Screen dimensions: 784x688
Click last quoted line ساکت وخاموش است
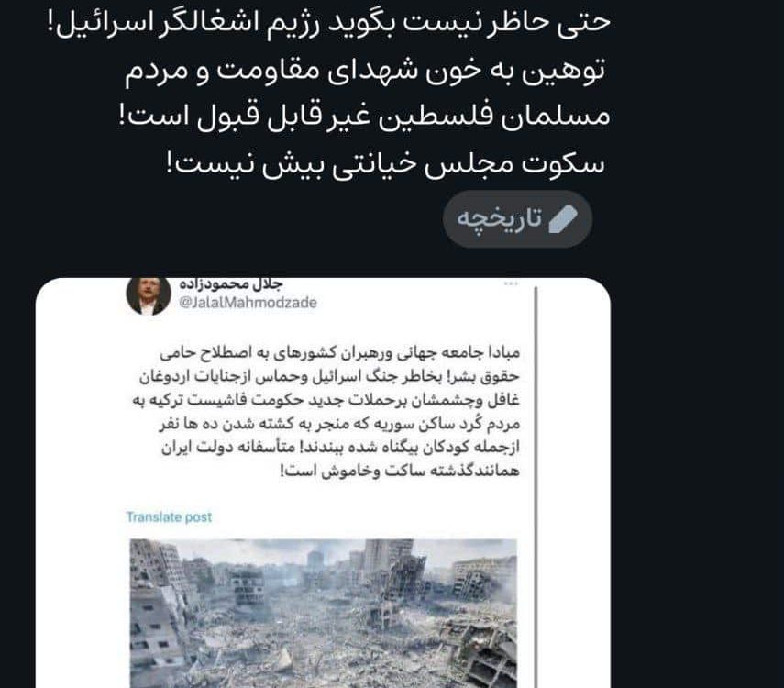click(x=400, y=471)
